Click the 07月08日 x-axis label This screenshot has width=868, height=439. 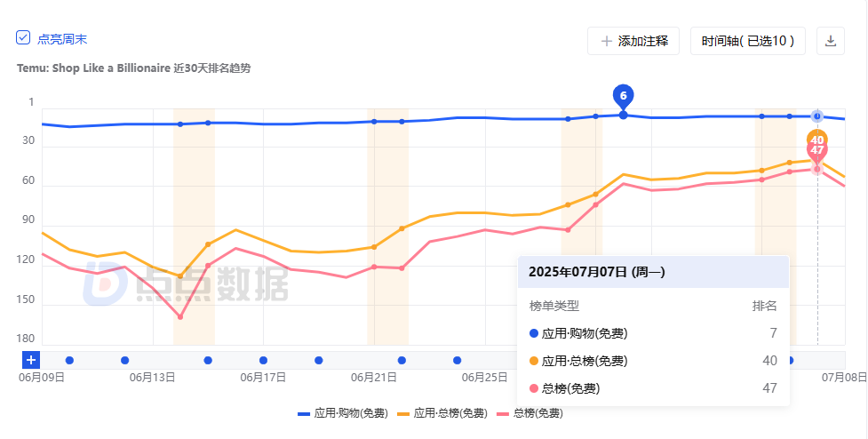pyautogui.click(x=844, y=378)
